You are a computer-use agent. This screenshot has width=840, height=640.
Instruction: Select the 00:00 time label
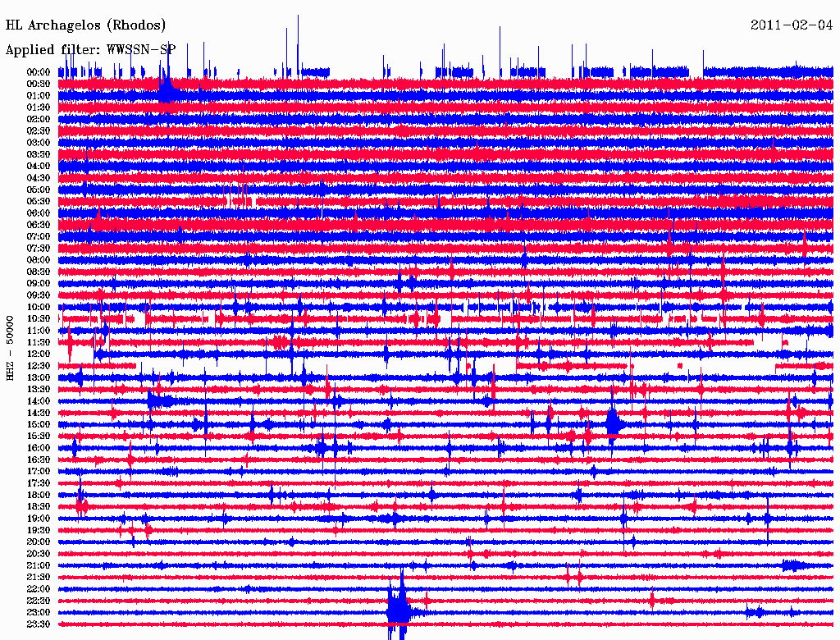[39, 72]
